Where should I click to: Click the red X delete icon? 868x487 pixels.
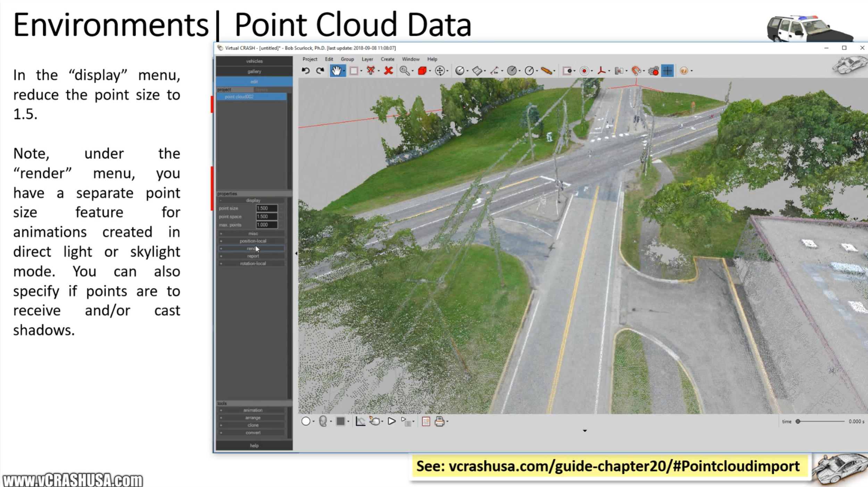[389, 71]
